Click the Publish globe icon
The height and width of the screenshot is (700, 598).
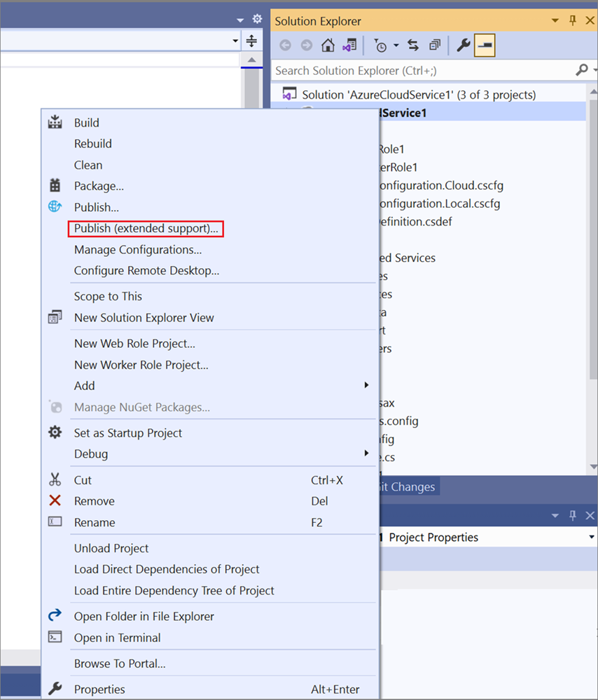tap(55, 207)
